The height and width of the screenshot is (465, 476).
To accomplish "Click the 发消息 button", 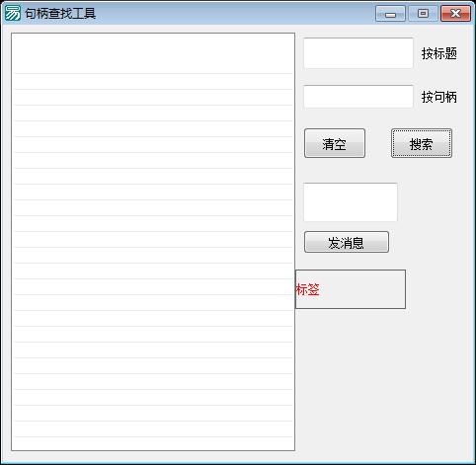I will coord(347,242).
